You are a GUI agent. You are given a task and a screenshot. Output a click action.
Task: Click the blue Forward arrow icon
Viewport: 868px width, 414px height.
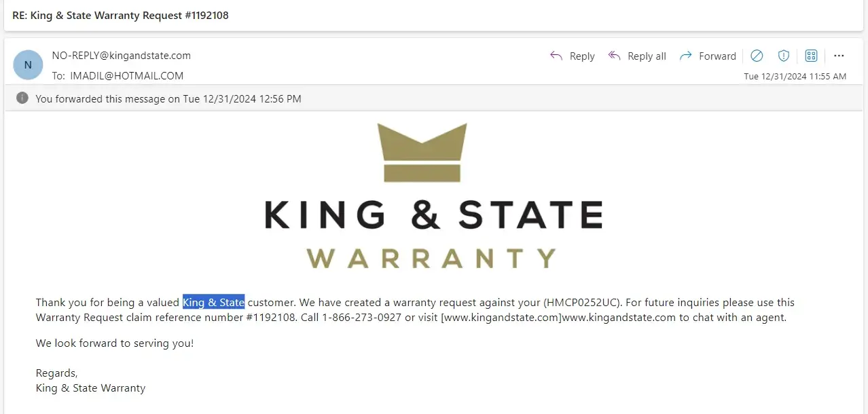[686, 56]
